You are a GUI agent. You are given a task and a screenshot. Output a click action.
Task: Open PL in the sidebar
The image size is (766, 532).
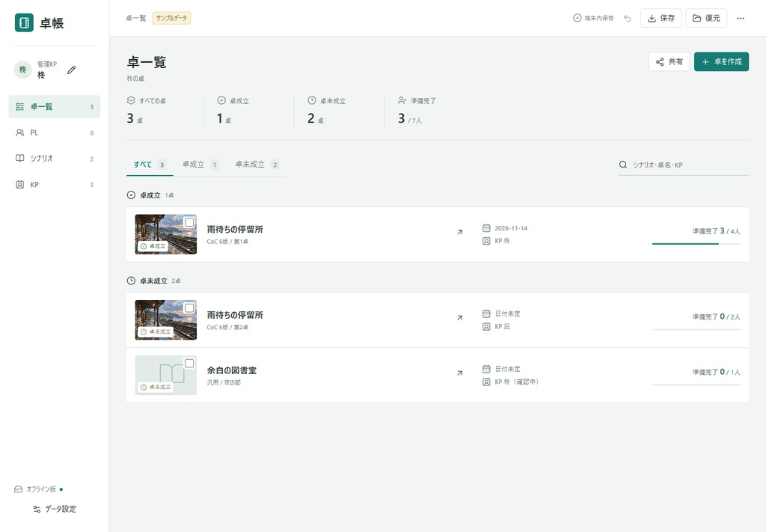coord(54,132)
